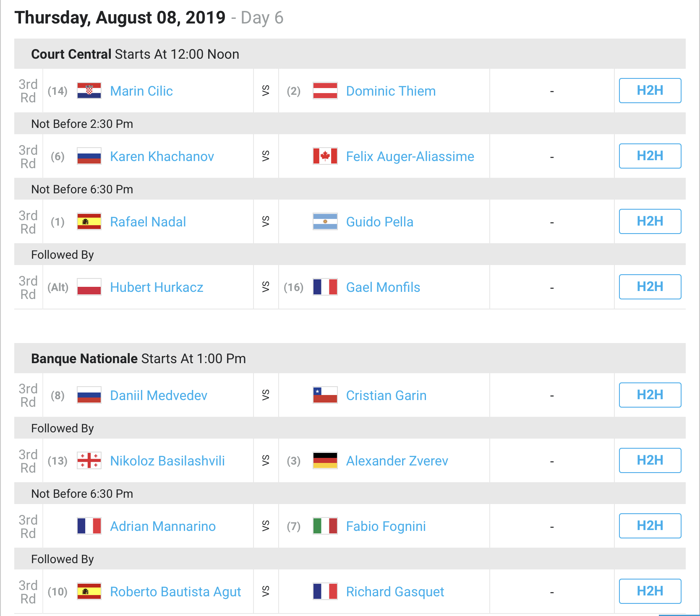
Task: Open Rafael Nadal's player profile
Action: point(148,222)
